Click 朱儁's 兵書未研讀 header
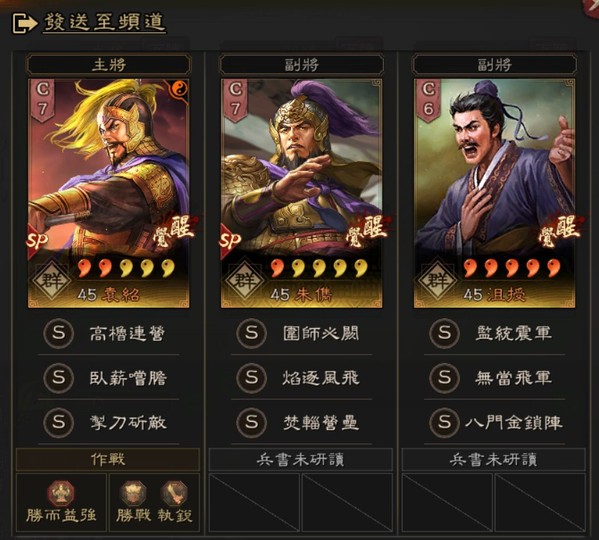The height and width of the screenshot is (540, 599). pyautogui.click(x=301, y=459)
